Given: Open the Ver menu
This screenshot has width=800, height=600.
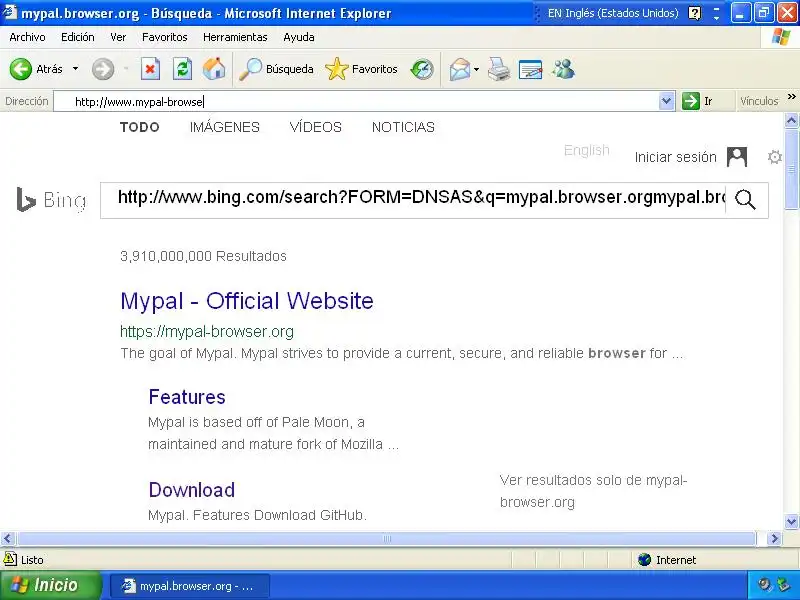Looking at the screenshot, I should [x=118, y=37].
